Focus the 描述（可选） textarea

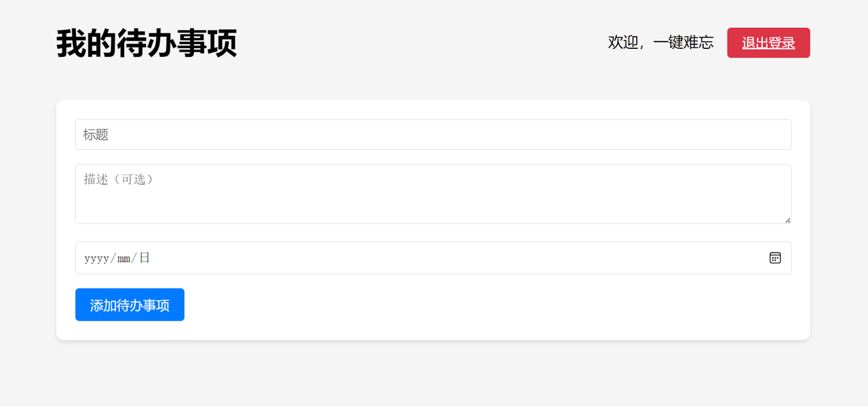[433, 193]
